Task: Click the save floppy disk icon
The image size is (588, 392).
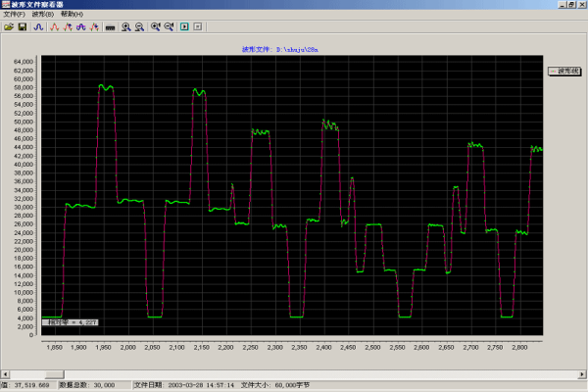Action: (x=22, y=26)
